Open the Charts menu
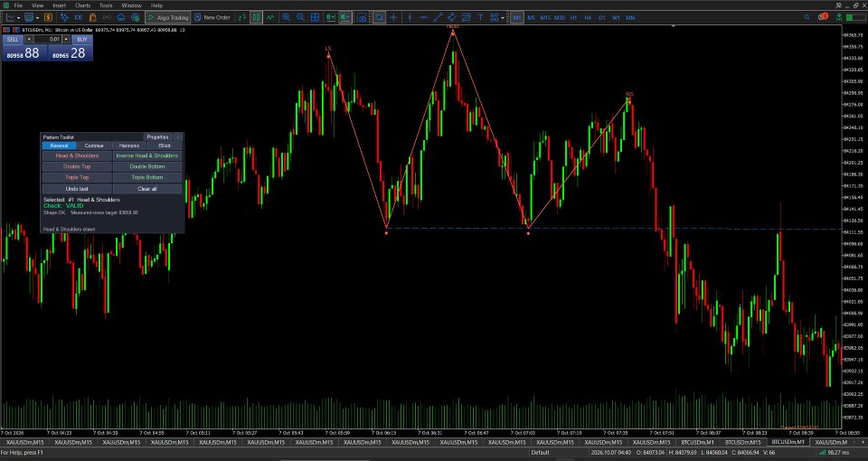 pyautogui.click(x=82, y=5)
